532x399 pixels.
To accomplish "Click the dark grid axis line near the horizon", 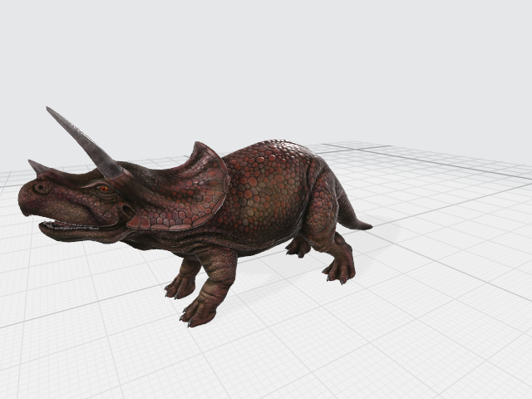I will pyautogui.click(x=465, y=165).
